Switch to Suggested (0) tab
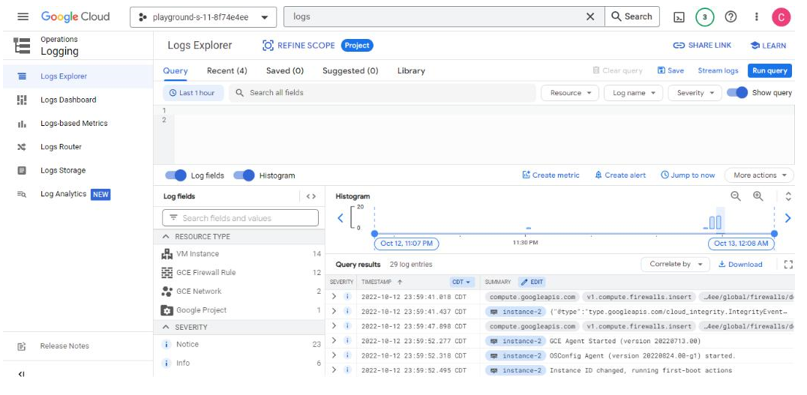The image size is (807, 395). coord(350,71)
